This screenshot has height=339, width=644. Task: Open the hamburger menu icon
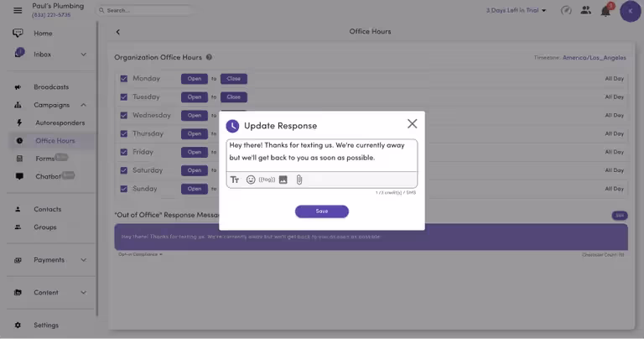pyautogui.click(x=18, y=10)
